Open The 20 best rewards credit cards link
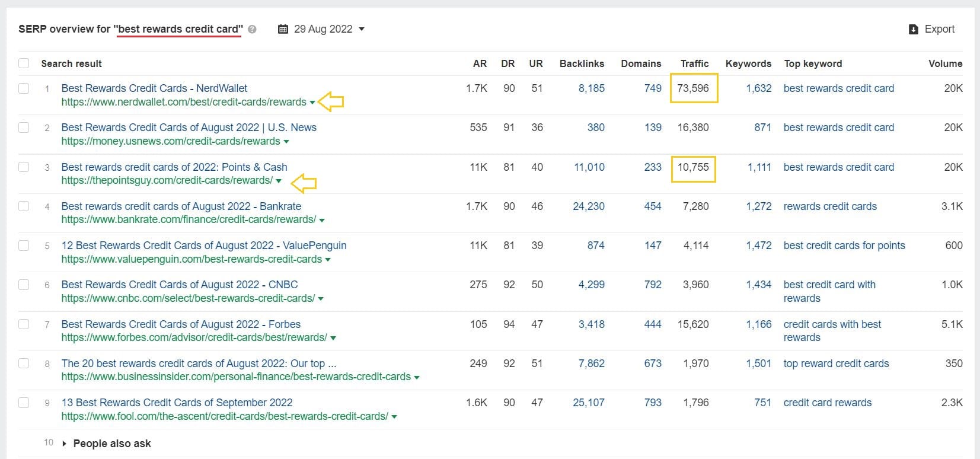Viewport: 980px width, 459px height. [199, 364]
